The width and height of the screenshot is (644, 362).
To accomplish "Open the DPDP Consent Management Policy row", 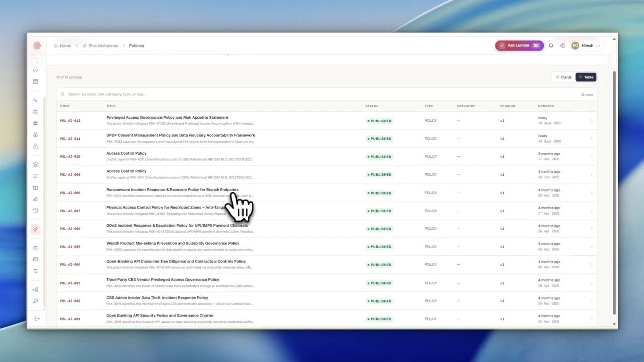I will pyautogui.click(x=327, y=138).
